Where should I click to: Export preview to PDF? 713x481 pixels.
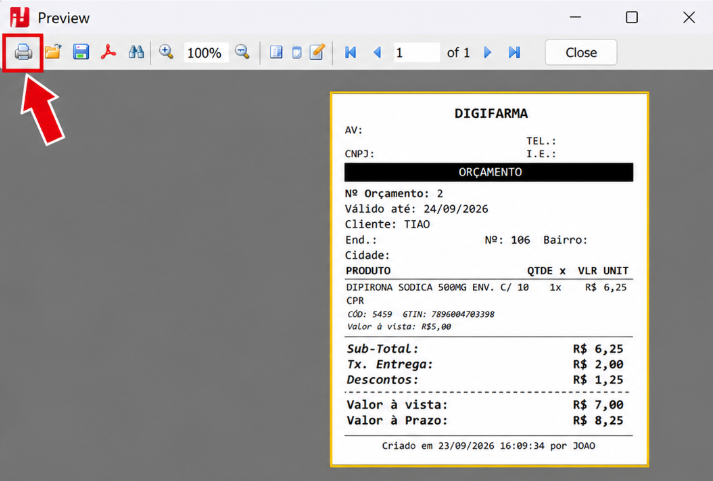[108, 52]
